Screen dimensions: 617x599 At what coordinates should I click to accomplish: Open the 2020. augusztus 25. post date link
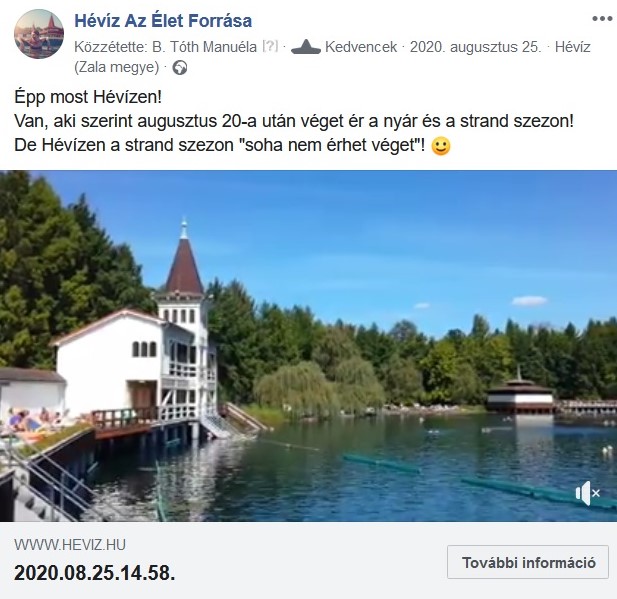point(475,47)
